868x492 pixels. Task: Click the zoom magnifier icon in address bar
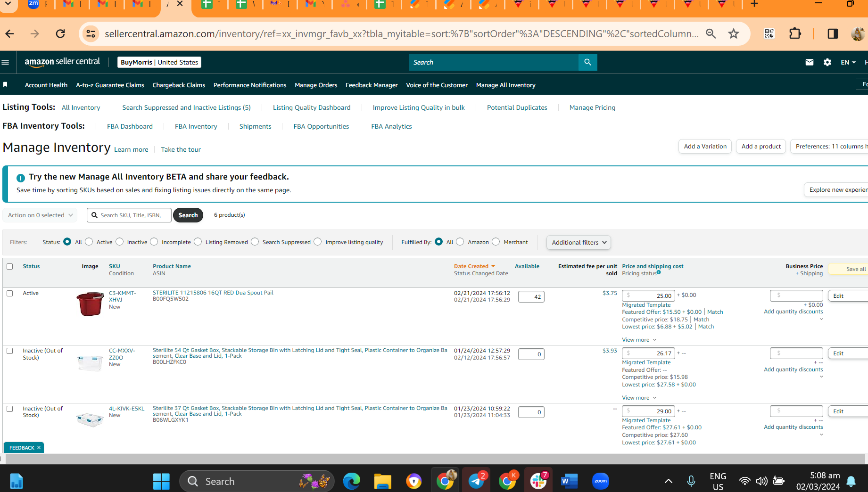click(711, 33)
